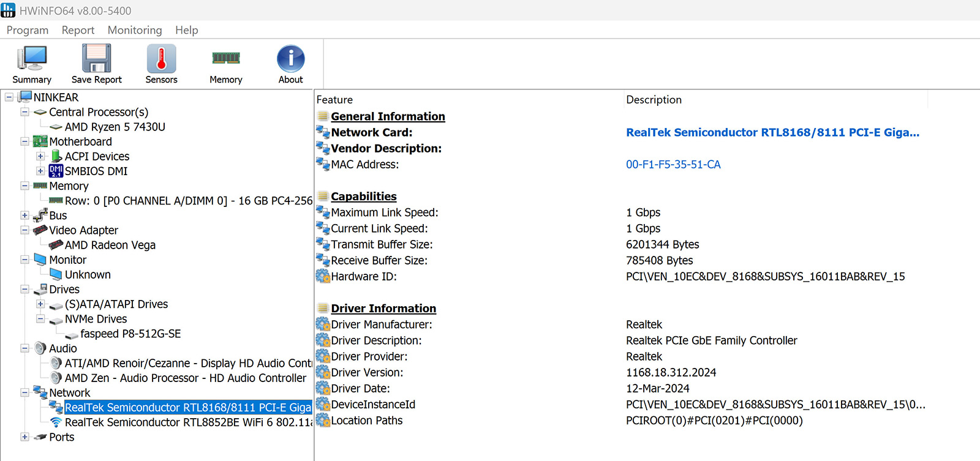980x461 pixels.
Task: Click the Ports node icon
Action: point(40,437)
